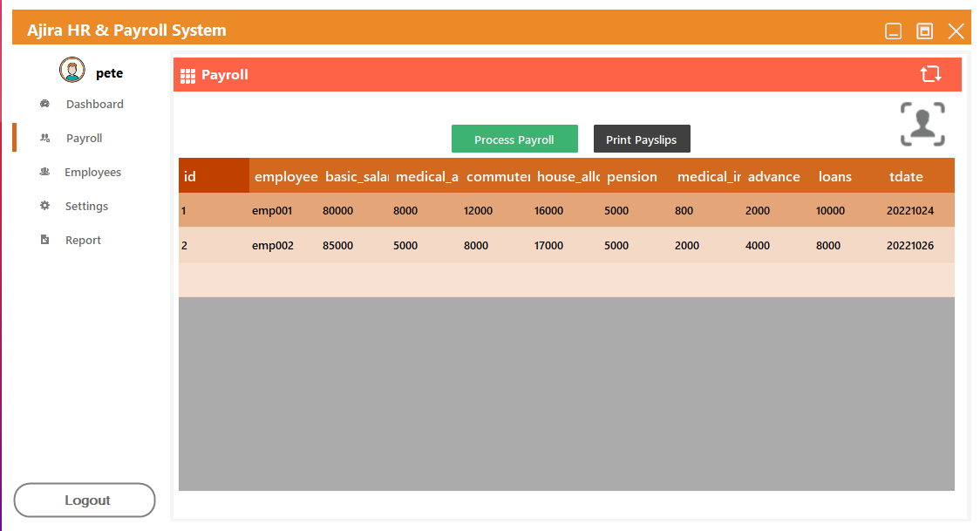Click the Settings gear icon
Screen dimensions: 980x531
coord(44,205)
